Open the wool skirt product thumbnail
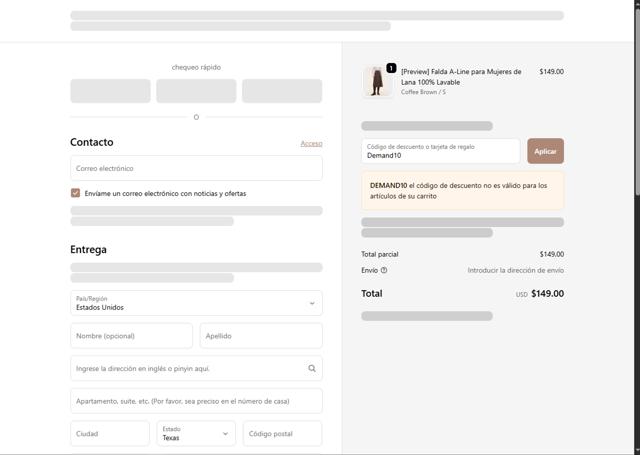Viewport: 640px width, 455px height. (377, 82)
